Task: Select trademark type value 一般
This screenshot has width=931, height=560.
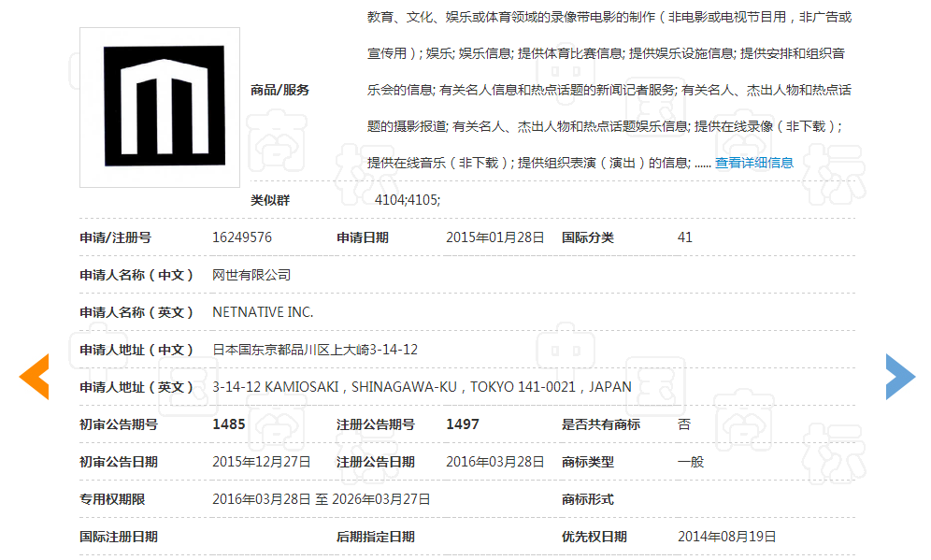Action: coord(691,462)
